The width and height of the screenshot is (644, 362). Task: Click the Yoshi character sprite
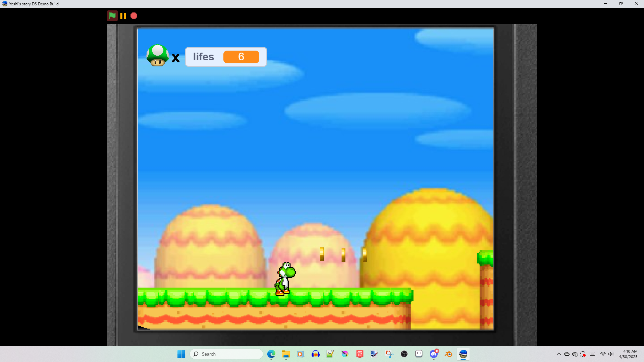285,279
